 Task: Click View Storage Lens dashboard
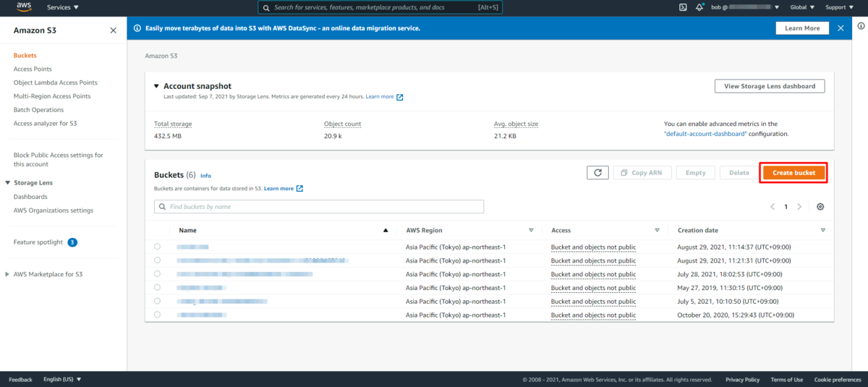tap(770, 86)
